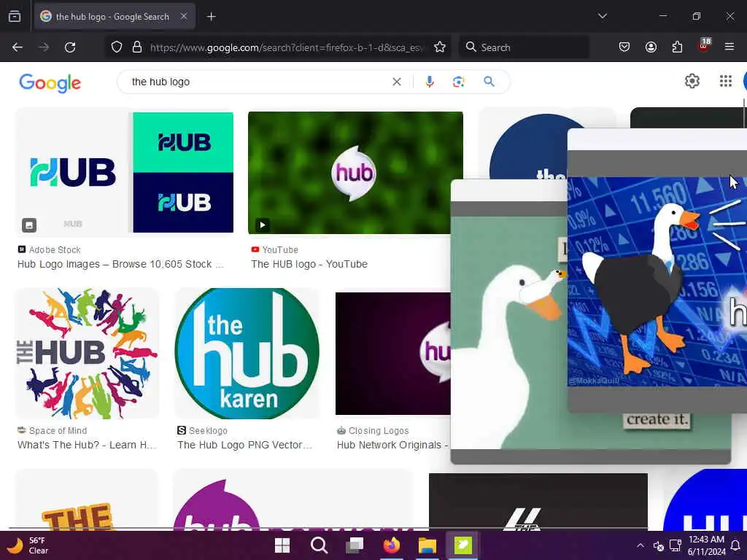Go back with the browser back arrow

[x=18, y=47]
